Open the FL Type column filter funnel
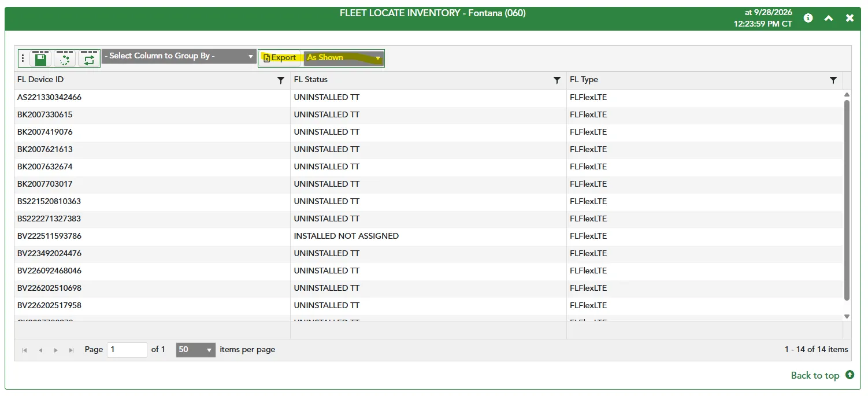This screenshot has height=396, width=868. (x=833, y=80)
